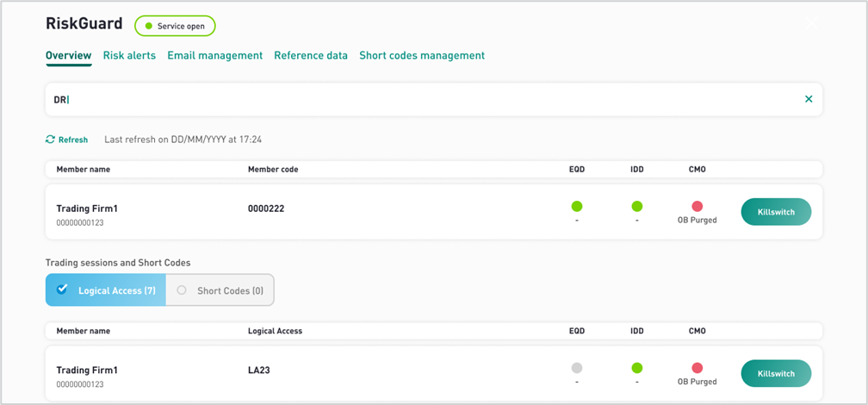Close the RiskGuard panel with the top-right X
This screenshot has height=405, width=868.
pyautogui.click(x=811, y=23)
